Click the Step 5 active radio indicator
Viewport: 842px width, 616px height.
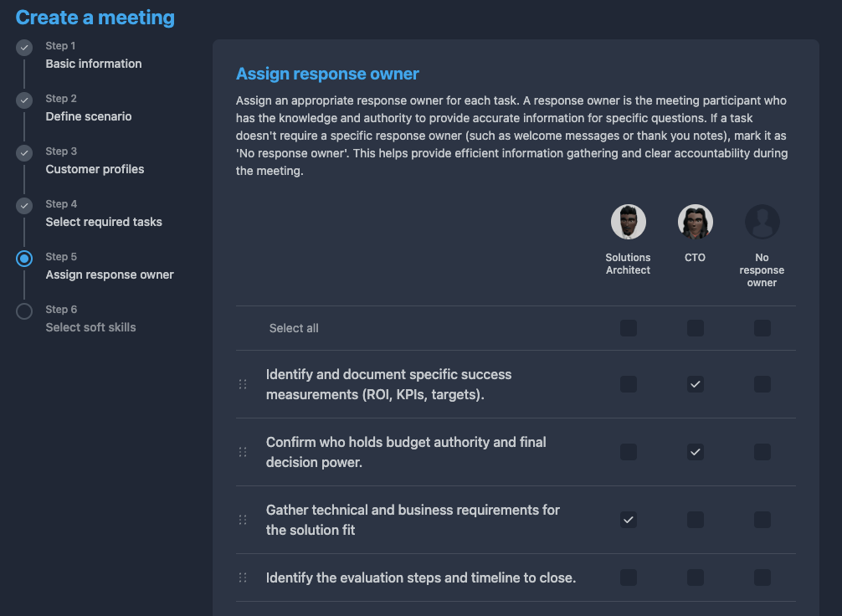coord(24,259)
